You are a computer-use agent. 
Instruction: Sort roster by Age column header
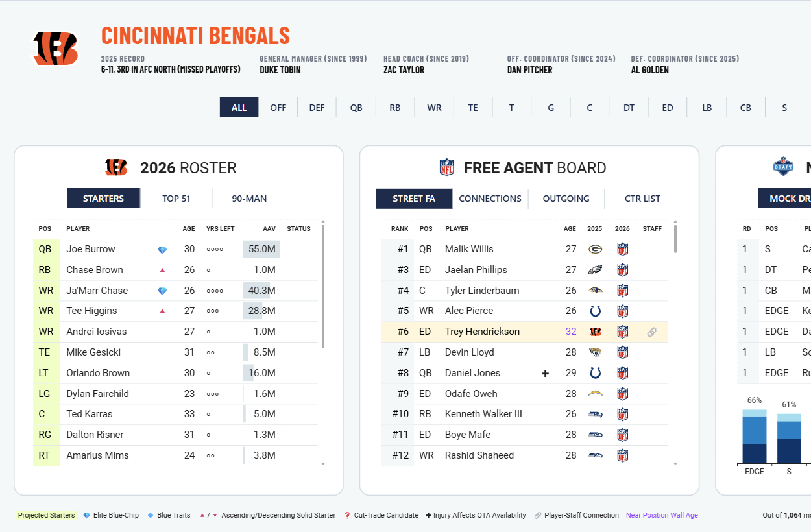point(189,229)
